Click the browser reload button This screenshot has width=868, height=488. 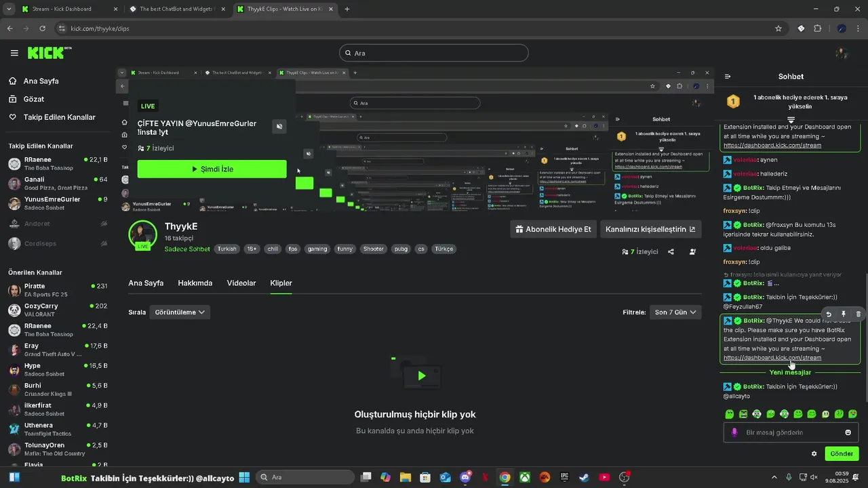click(43, 28)
